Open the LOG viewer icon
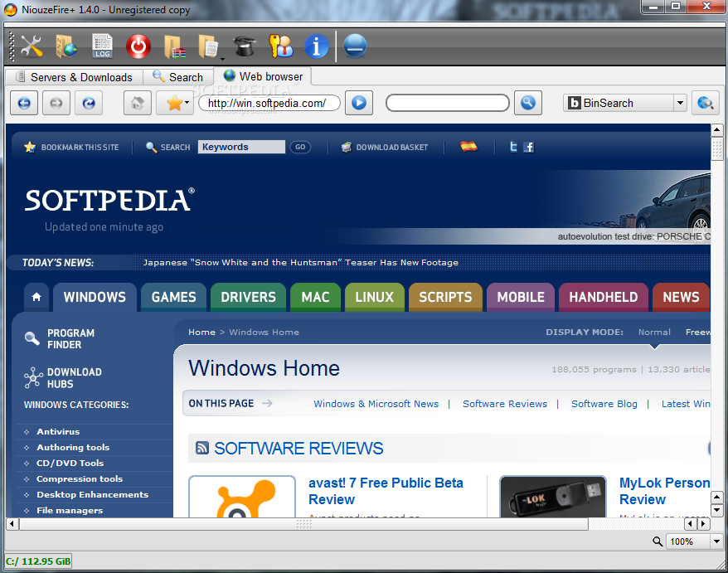 pos(102,46)
